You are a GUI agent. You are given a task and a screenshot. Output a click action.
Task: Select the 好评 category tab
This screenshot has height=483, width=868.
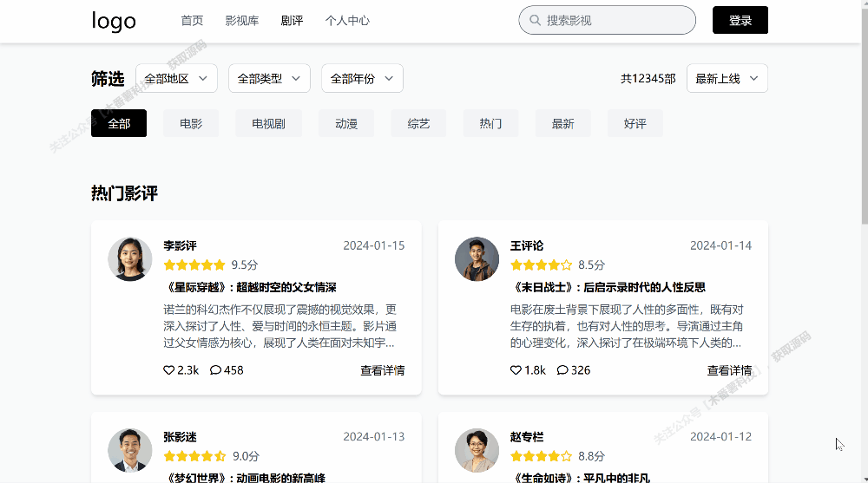635,123
